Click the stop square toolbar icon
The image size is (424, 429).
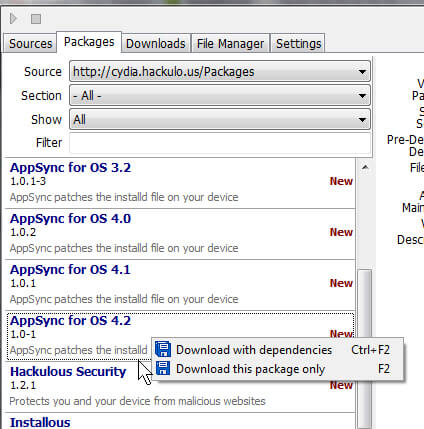(x=36, y=19)
